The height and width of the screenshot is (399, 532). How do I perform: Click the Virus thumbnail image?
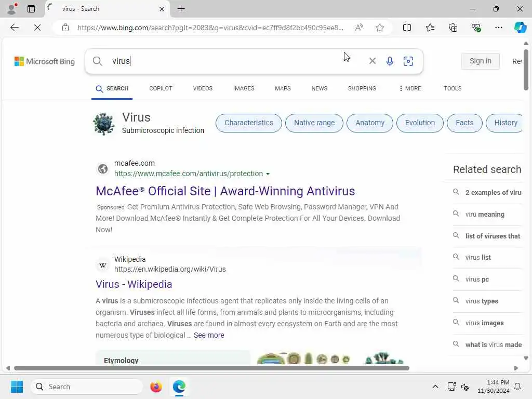point(104,124)
